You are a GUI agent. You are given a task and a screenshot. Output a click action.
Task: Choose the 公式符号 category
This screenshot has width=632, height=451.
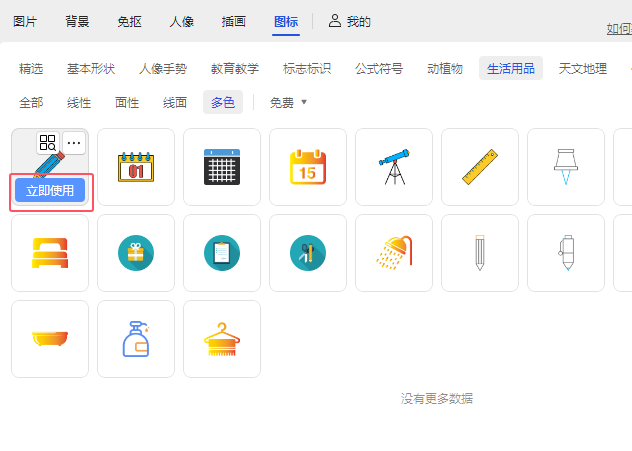379,69
